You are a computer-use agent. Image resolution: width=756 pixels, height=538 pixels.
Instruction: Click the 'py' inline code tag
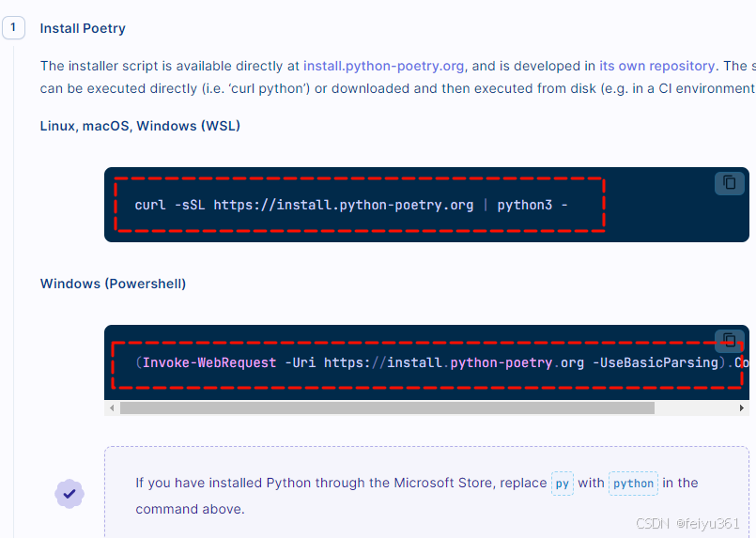(563, 484)
